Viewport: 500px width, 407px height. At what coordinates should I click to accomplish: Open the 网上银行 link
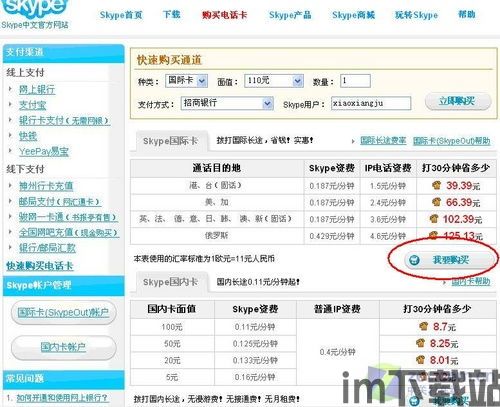click(x=37, y=90)
